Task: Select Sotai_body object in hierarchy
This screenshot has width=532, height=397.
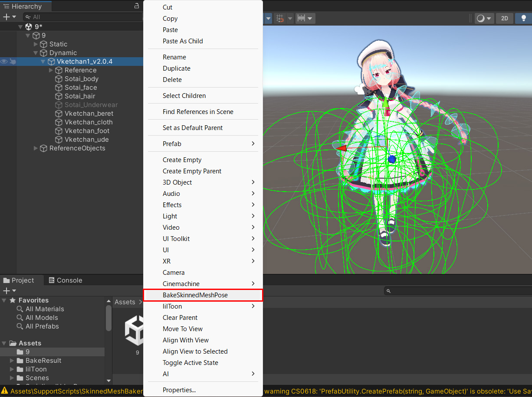Action: coord(81,79)
